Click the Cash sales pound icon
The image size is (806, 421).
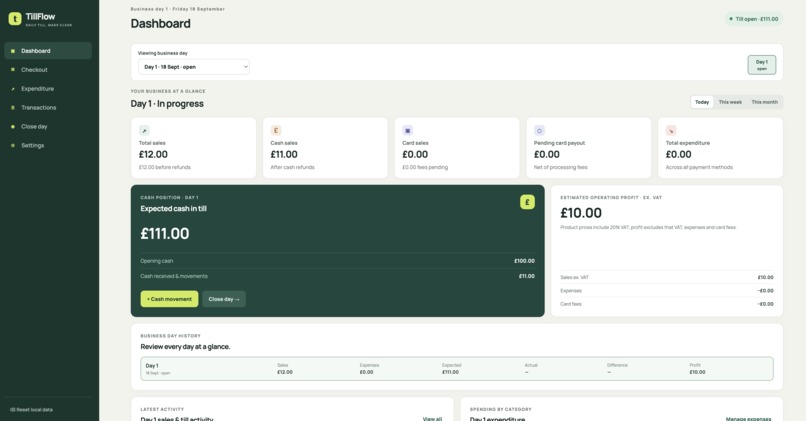pos(276,131)
